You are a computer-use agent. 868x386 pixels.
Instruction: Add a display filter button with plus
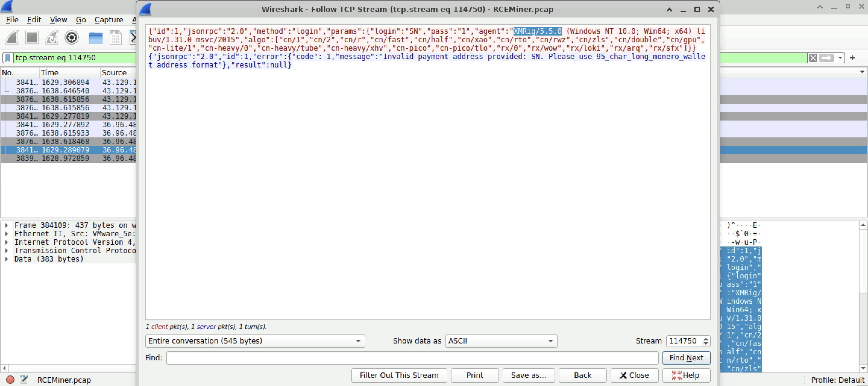click(852, 58)
